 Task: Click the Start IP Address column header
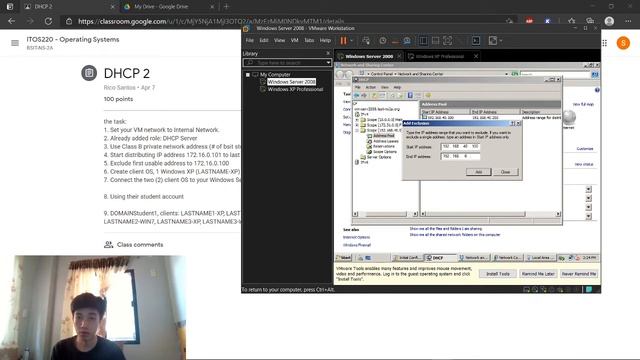click(x=445, y=111)
